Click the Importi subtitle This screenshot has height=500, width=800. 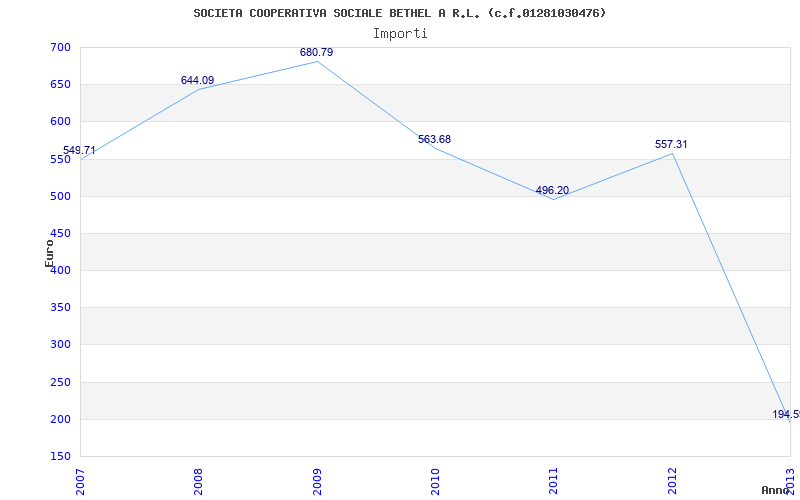399,34
